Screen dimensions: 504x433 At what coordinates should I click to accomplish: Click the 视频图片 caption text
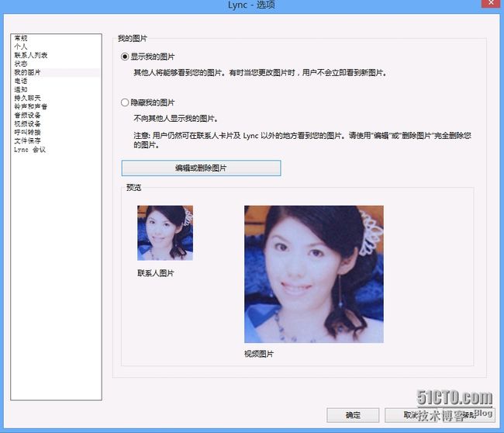tap(259, 354)
